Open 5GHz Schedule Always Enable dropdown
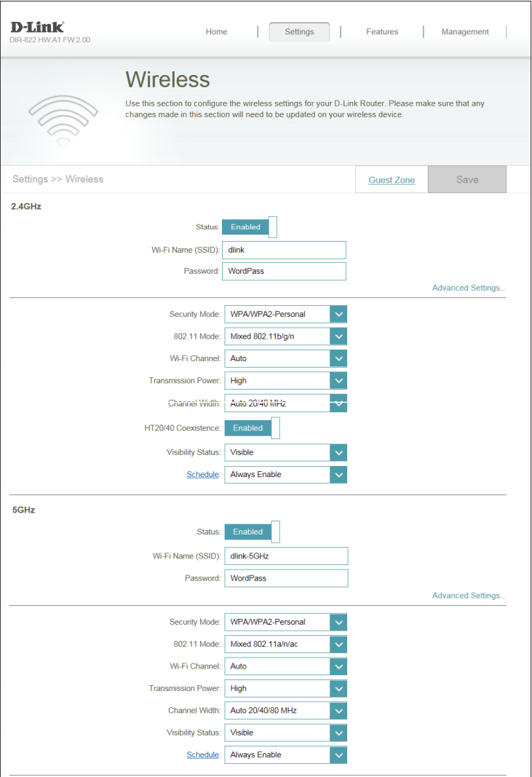 [x=285, y=754]
